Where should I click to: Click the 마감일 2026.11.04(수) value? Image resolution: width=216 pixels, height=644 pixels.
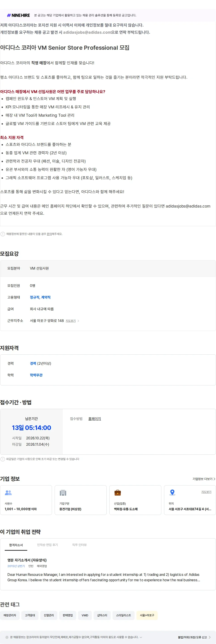(x=38, y=444)
